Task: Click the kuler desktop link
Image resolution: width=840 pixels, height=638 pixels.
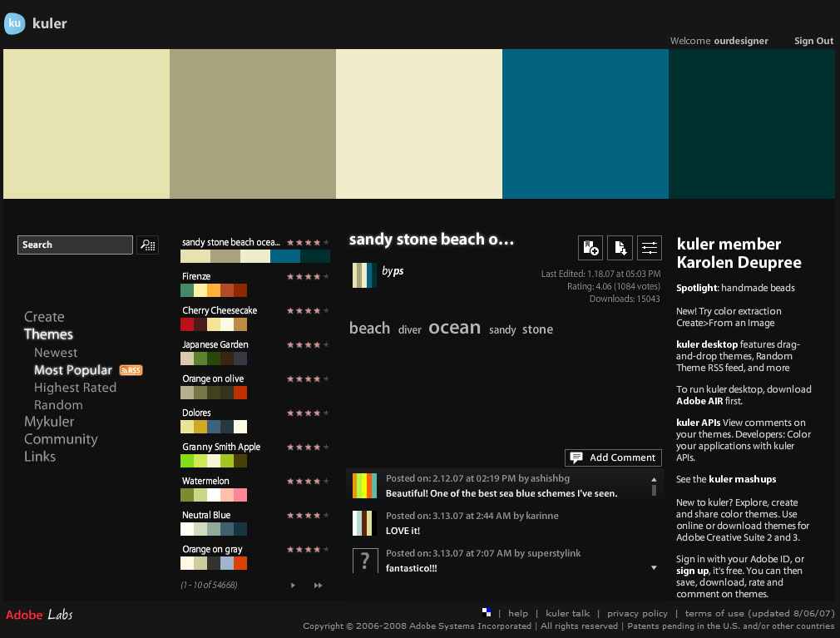Action: (x=707, y=344)
